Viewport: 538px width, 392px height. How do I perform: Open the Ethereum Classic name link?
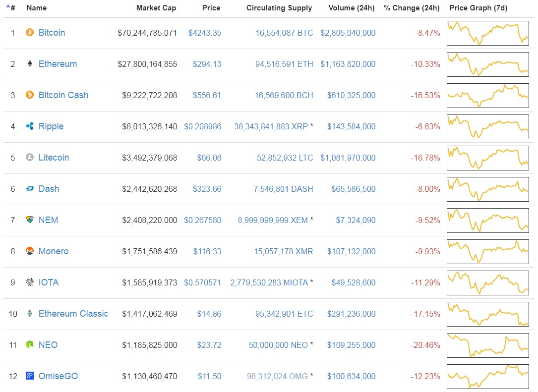[x=73, y=314]
